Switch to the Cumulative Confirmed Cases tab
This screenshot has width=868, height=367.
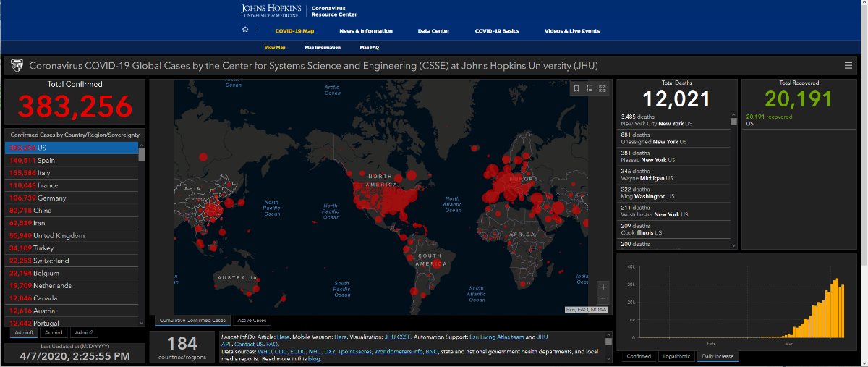[192, 320]
